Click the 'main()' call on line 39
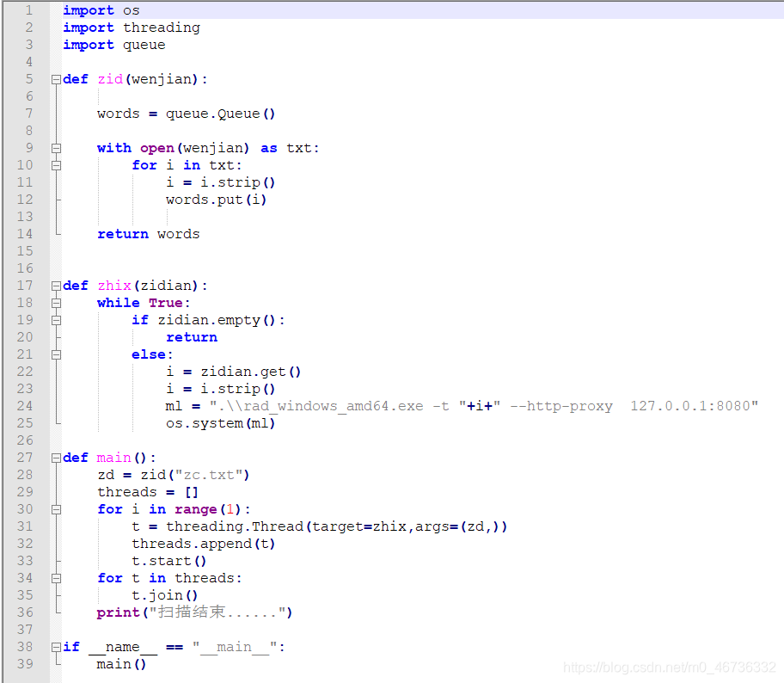The width and height of the screenshot is (784, 683). tap(121, 664)
